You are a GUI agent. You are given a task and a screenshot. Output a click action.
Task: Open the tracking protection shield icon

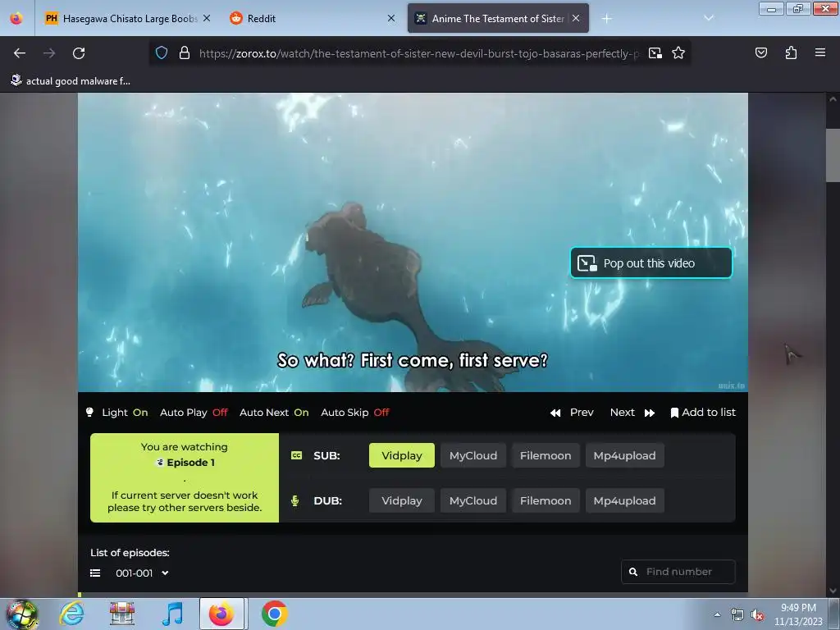pos(162,53)
